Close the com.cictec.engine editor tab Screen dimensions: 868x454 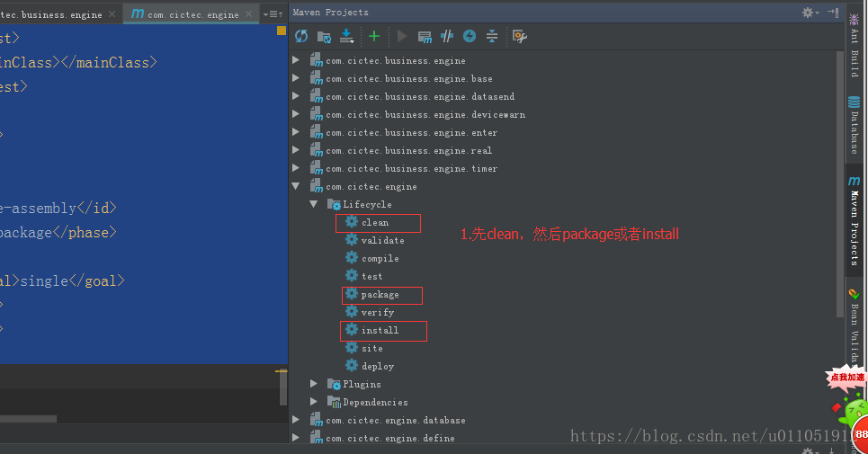(249, 13)
